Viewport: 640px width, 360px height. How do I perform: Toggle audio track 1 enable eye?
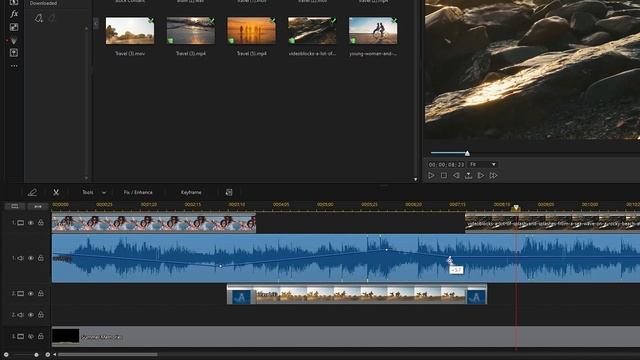(x=31, y=258)
